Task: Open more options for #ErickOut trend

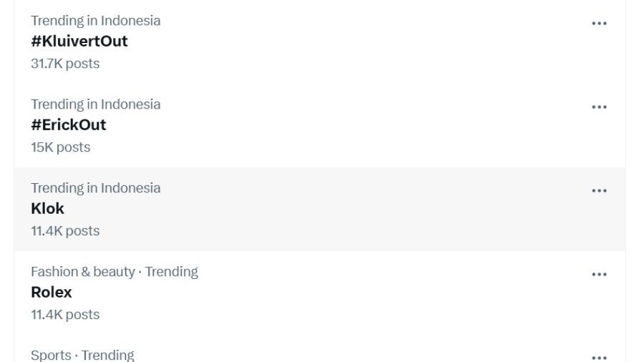Action: tap(599, 107)
